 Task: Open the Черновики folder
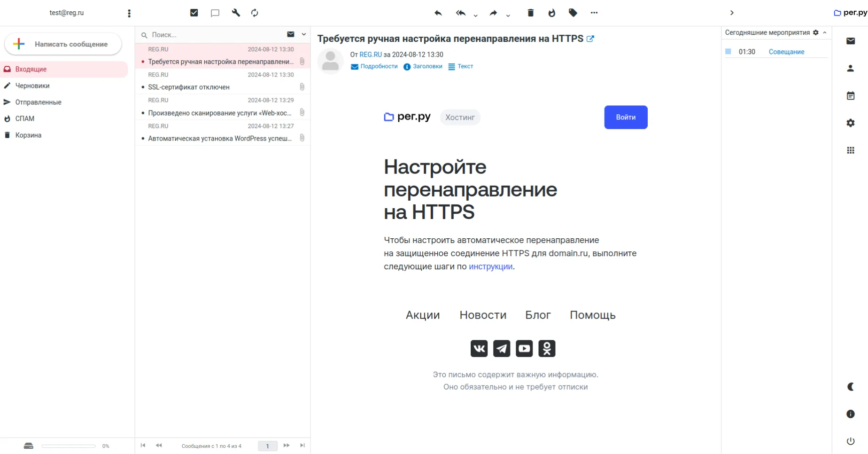coord(64,86)
